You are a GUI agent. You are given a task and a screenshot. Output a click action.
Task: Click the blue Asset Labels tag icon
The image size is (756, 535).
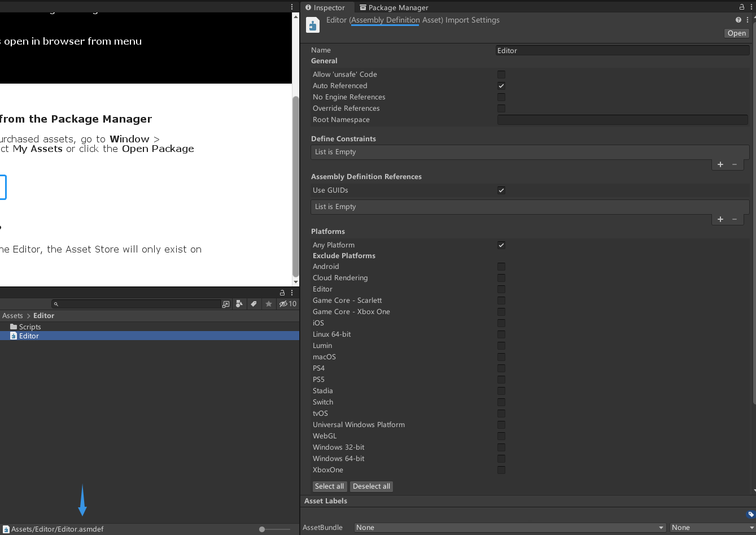pyautogui.click(x=750, y=515)
